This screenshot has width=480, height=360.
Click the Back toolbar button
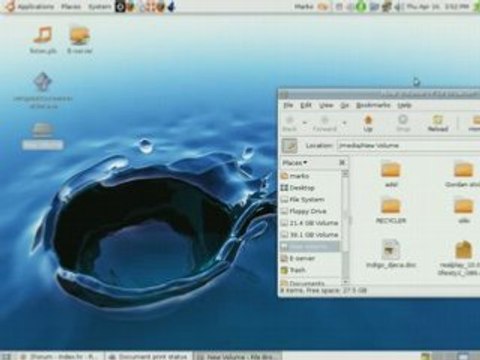point(289,123)
